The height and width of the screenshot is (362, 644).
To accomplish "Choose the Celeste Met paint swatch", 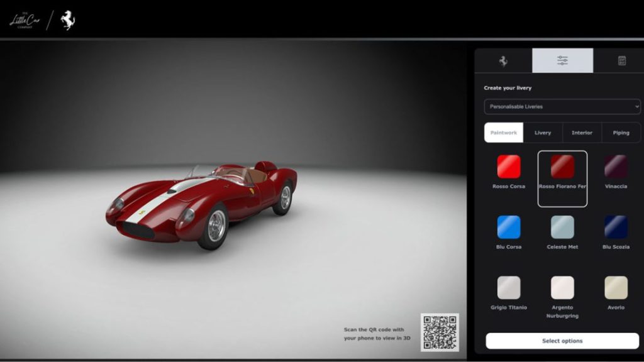I will (562, 227).
